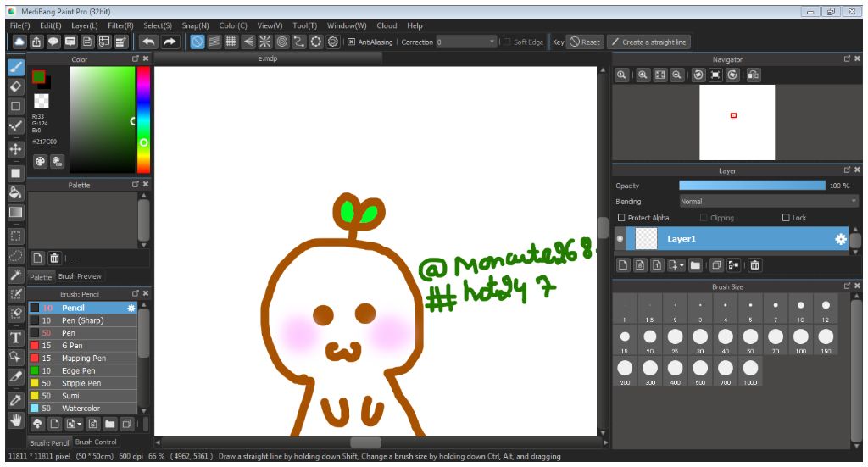868x467 pixels.
Task: Select the Edge Pen brush
Action: point(82,370)
